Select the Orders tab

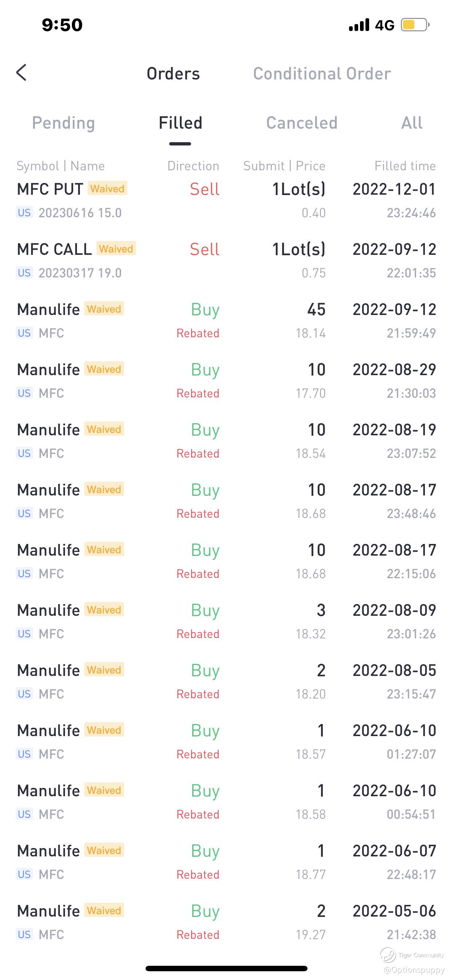[173, 73]
